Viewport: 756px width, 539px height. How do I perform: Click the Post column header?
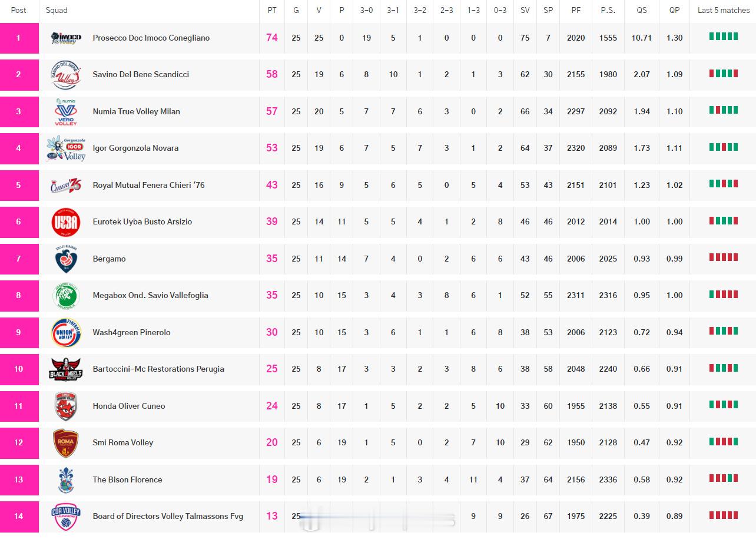(x=19, y=10)
